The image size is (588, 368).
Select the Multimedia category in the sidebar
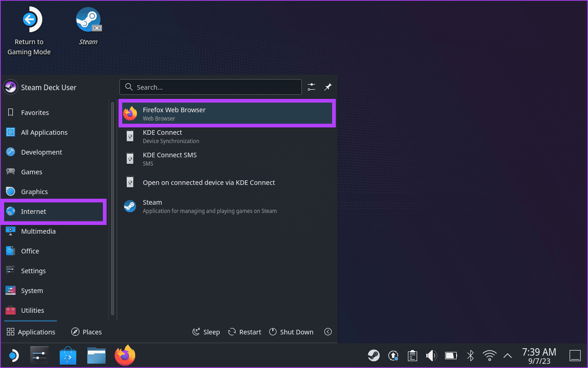38,231
